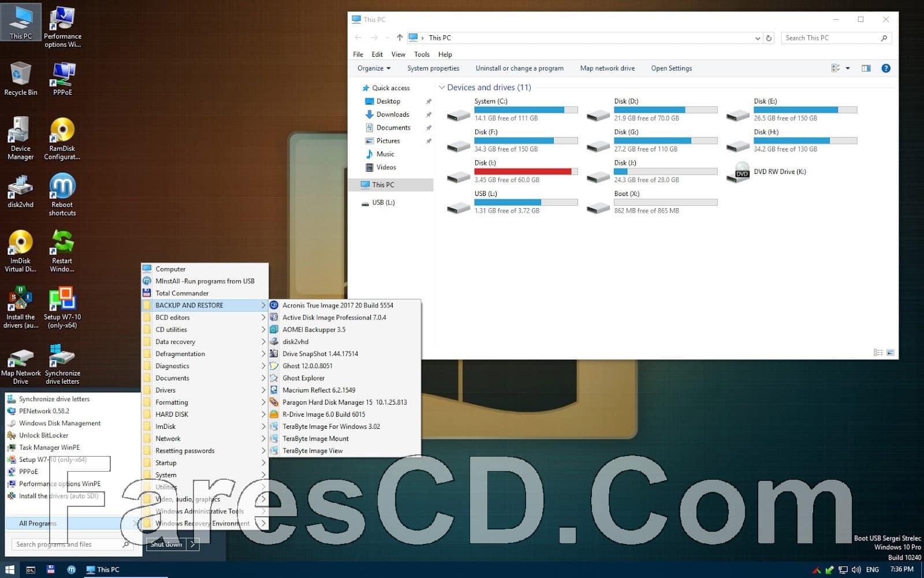Open Task Manager WinPE entry

pos(72,447)
